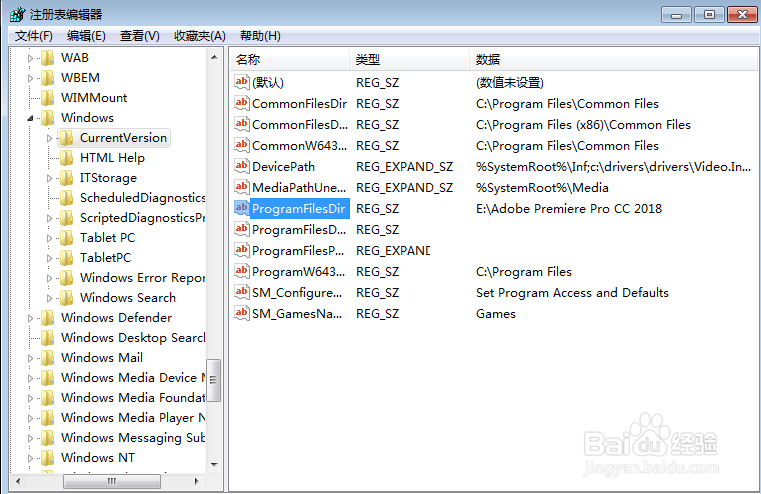Click the string icon beside (默认)

tap(241, 82)
